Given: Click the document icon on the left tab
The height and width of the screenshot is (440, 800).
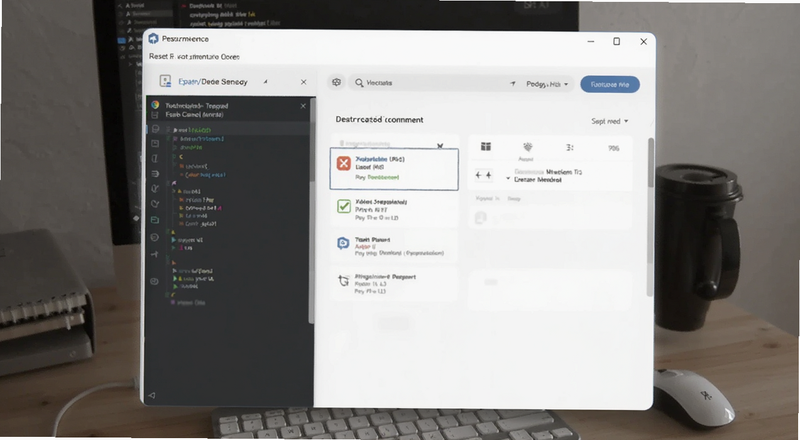Looking at the screenshot, I should [165, 81].
